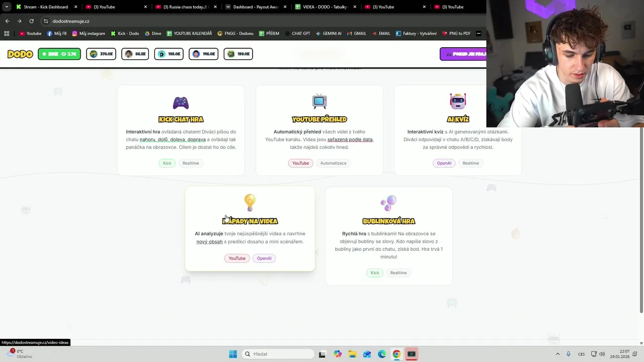Open the Windows Start menu

click(x=233, y=354)
